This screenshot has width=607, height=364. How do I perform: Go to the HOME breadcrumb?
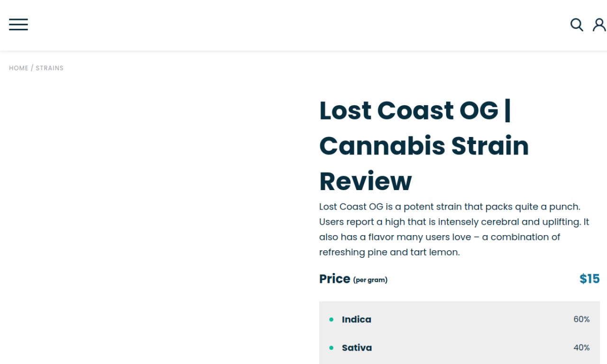19,68
